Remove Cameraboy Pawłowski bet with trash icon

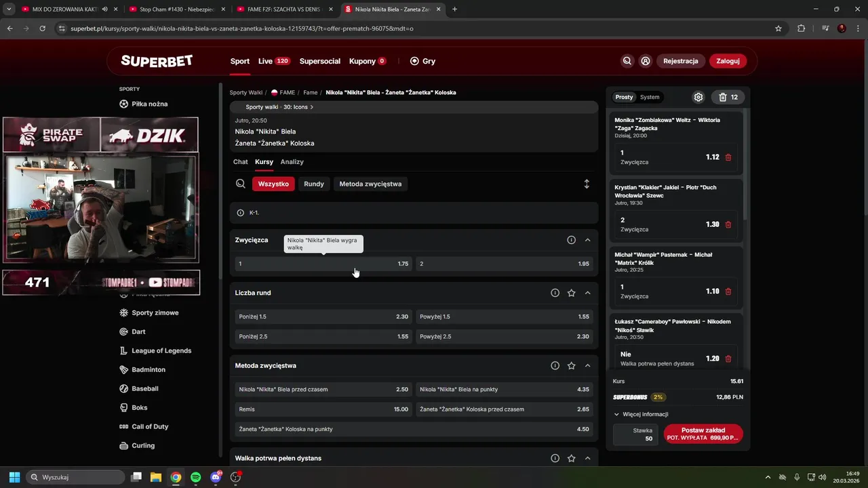(728, 359)
